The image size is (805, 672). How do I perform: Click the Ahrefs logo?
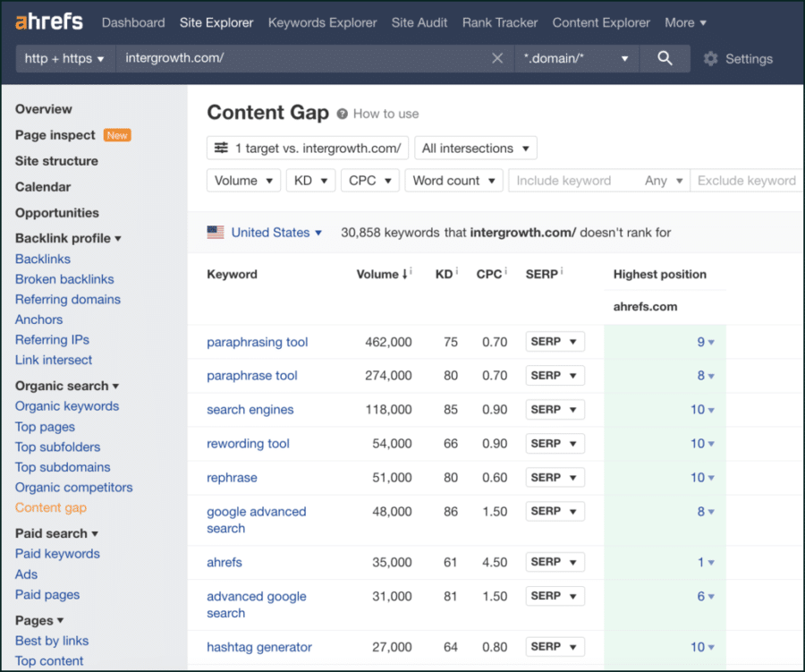pos(48,21)
